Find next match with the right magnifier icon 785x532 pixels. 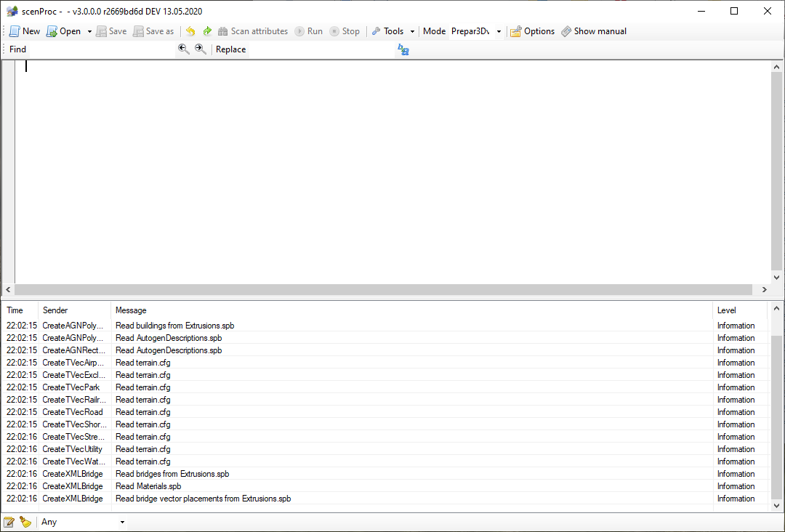pyautogui.click(x=201, y=49)
